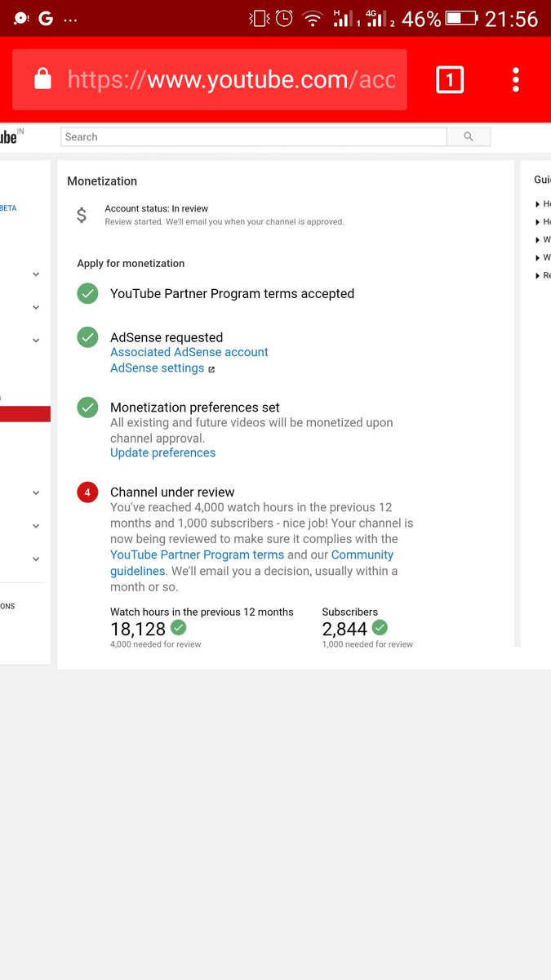Screen dimensions: 551x980
Task: Click the BETA label in the sidebar
Action: point(8,208)
